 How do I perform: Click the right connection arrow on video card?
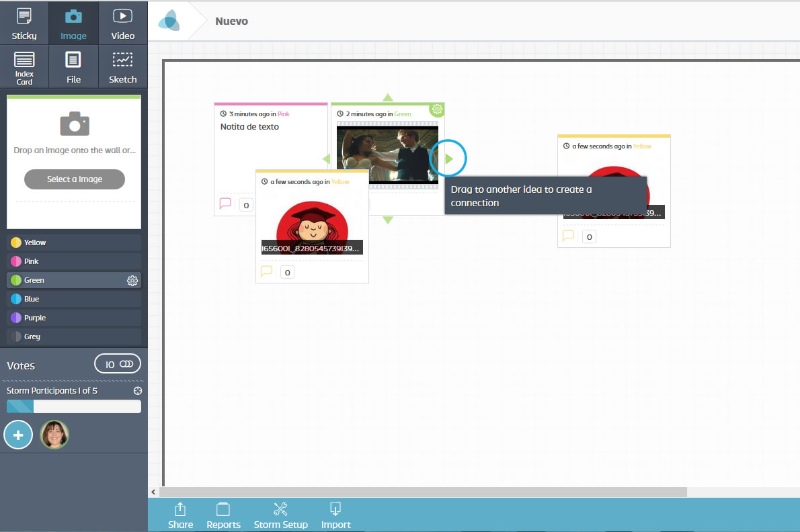pos(449,159)
